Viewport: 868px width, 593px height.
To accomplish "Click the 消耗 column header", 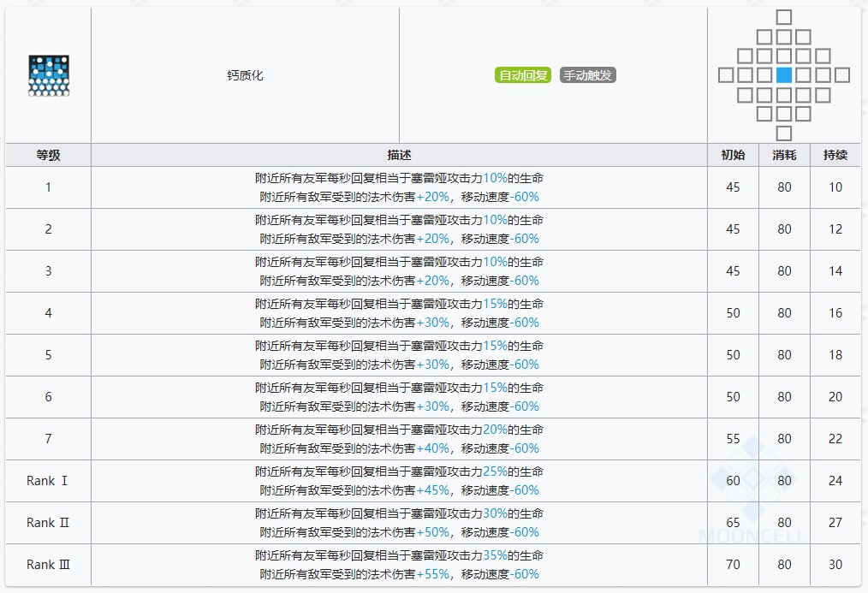I will [x=784, y=155].
